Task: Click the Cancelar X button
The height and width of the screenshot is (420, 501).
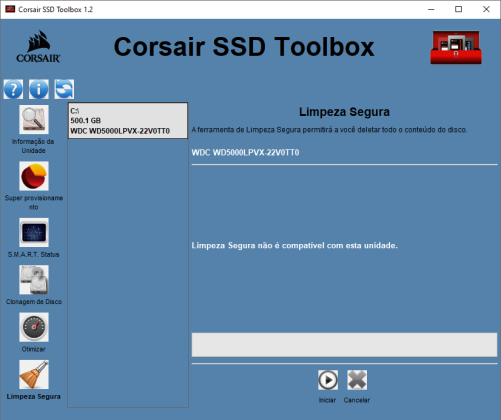Action: 357,380
